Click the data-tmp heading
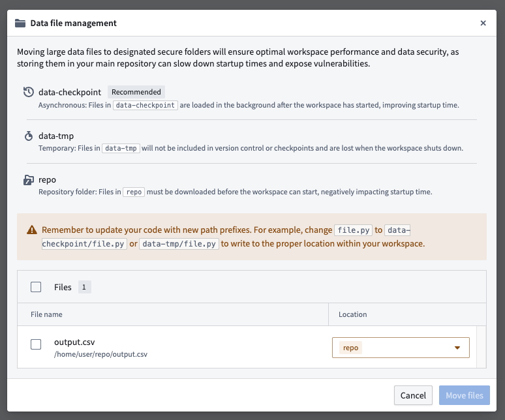Image resolution: width=505 pixels, height=420 pixels. coord(56,136)
